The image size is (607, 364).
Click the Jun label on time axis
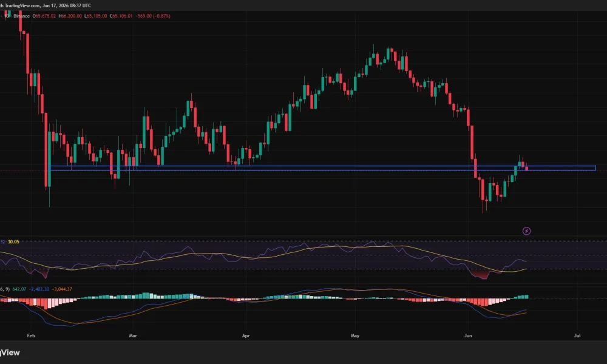[x=468, y=335]
